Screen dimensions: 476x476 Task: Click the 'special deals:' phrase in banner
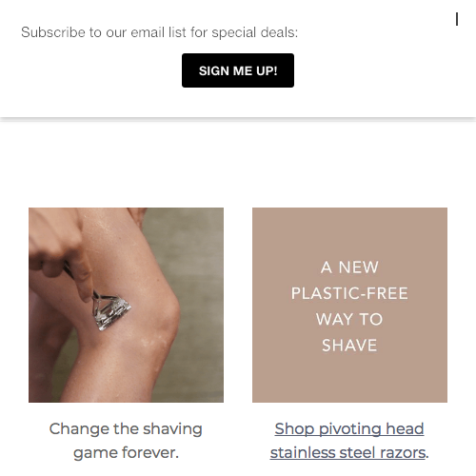255,32
